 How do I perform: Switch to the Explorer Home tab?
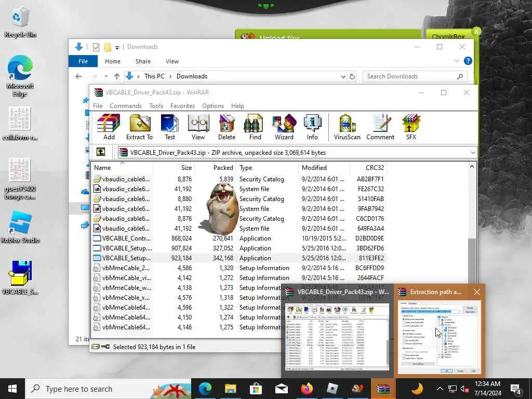pos(113,61)
